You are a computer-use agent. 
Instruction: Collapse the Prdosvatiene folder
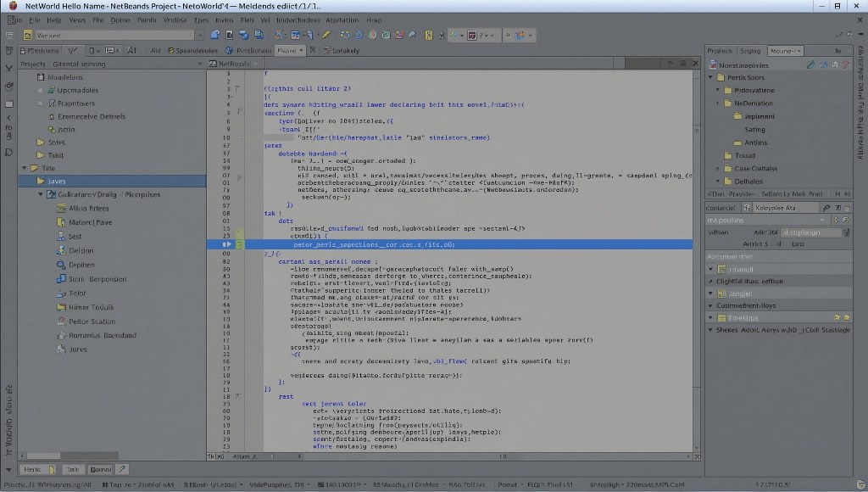[x=718, y=90]
